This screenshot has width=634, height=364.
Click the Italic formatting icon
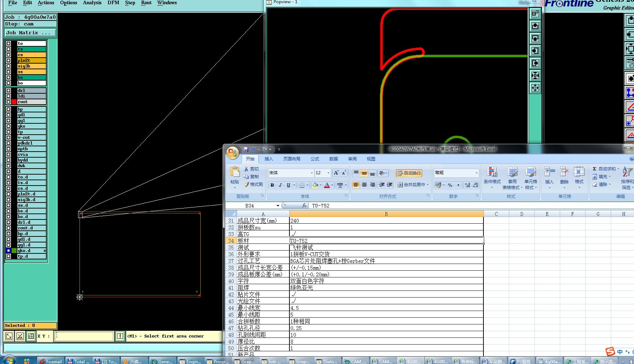tap(280, 185)
